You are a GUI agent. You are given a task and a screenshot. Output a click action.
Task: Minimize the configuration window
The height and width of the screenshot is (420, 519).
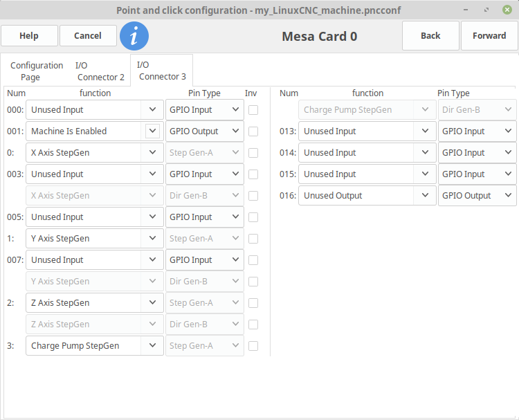466,10
